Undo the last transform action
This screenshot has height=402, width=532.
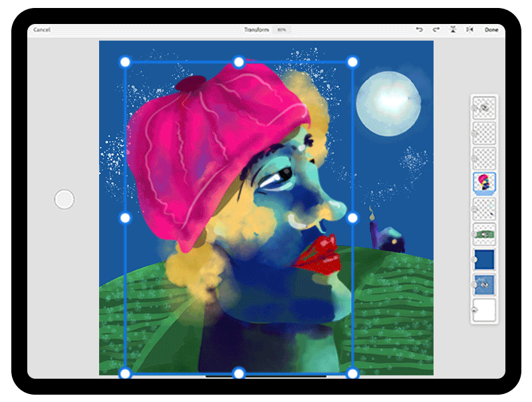coord(420,30)
